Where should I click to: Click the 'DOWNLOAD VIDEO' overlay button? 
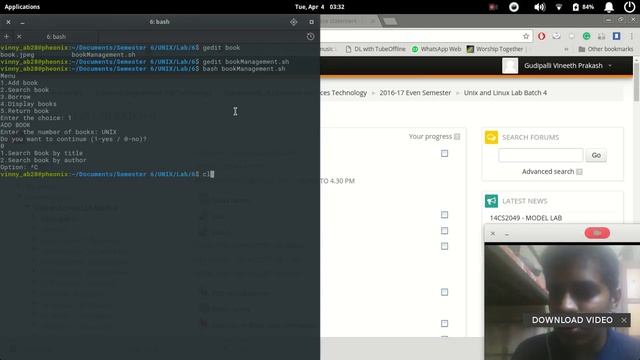point(572,320)
